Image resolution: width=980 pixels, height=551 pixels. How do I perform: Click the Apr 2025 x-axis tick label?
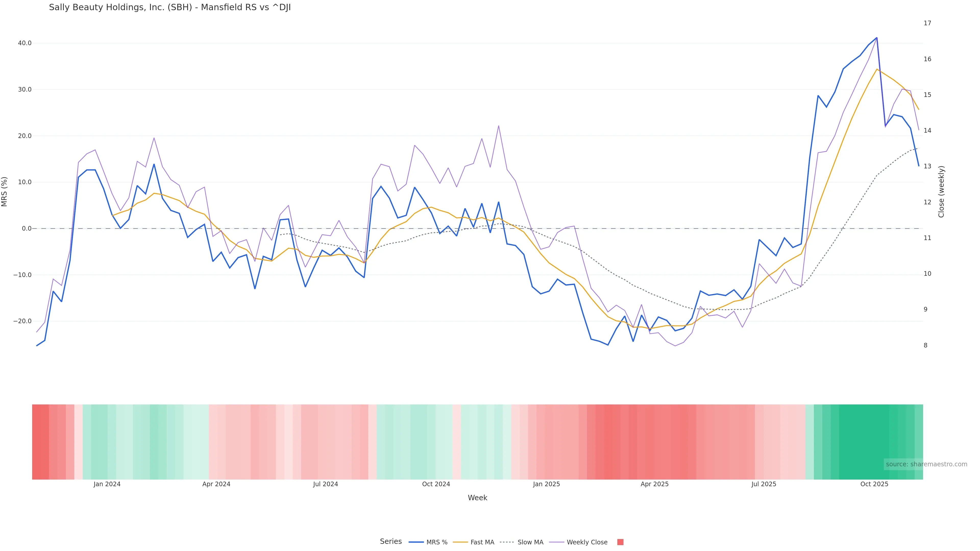(654, 484)
